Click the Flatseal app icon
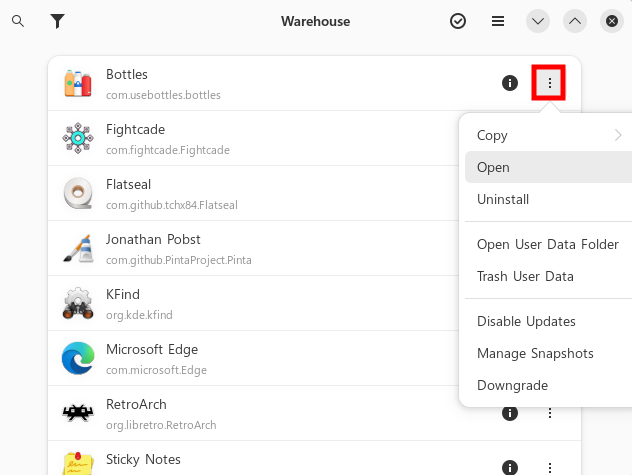Image resolution: width=632 pixels, height=475 pixels. 78,193
